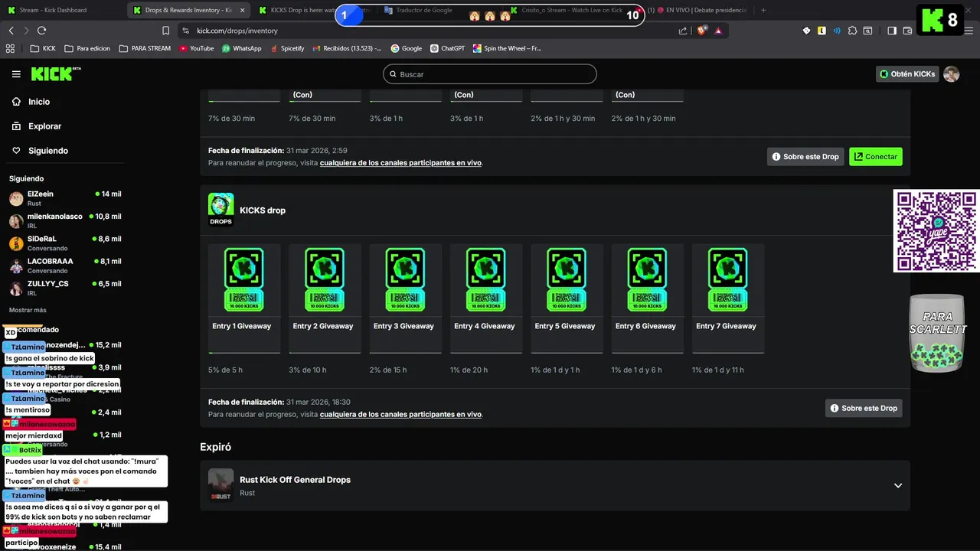Open the Kick hamburger menu
This screenshot has height=551, width=980.
pyautogui.click(x=16, y=74)
